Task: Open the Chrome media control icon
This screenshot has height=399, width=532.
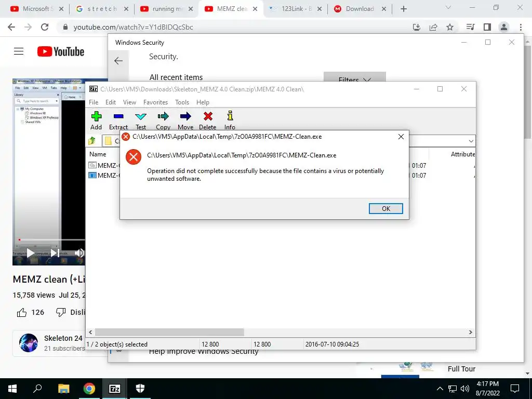Action: (470, 27)
